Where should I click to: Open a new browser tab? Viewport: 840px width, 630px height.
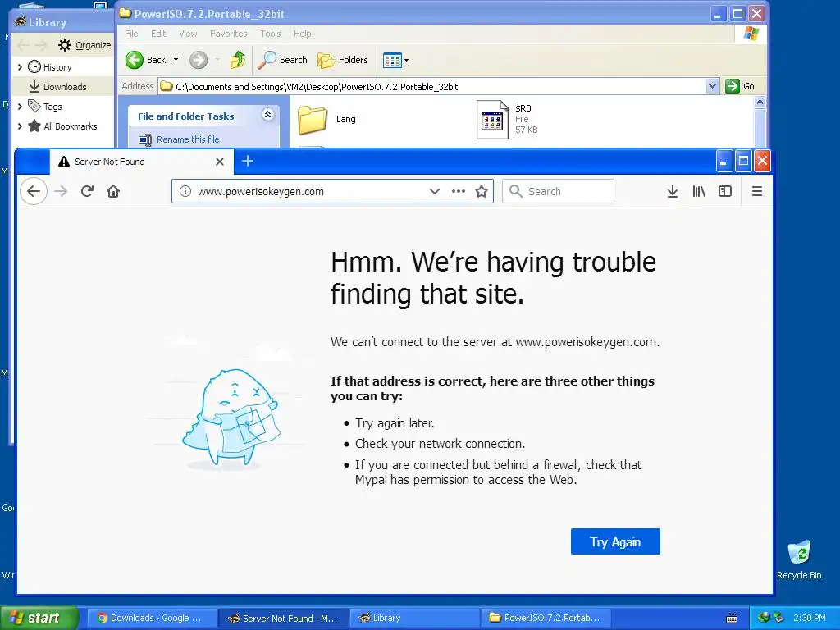pos(248,161)
